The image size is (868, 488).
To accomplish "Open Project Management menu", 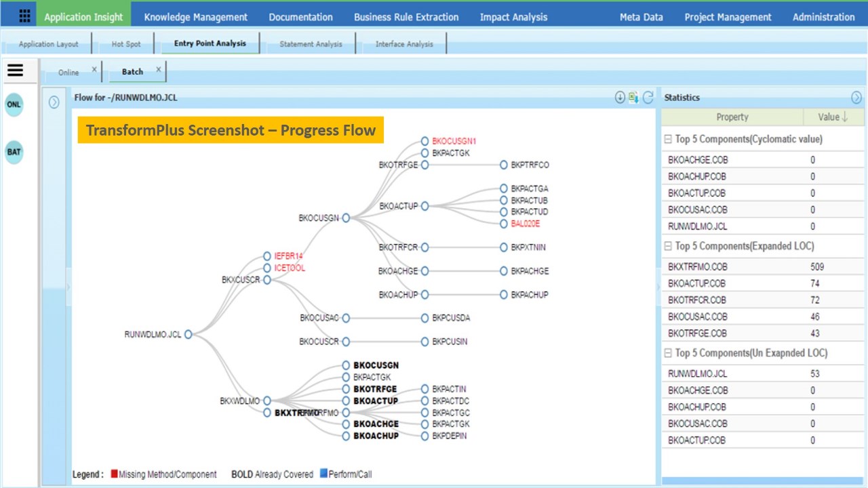I will click(x=728, y=17).
